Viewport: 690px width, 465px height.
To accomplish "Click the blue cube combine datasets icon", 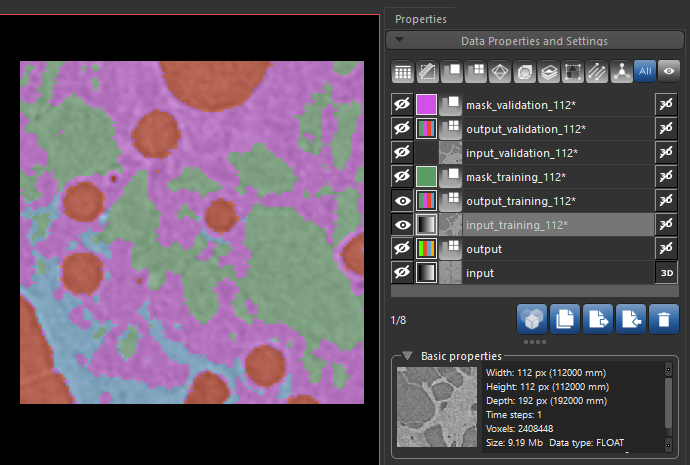I will tap(532, 320).
